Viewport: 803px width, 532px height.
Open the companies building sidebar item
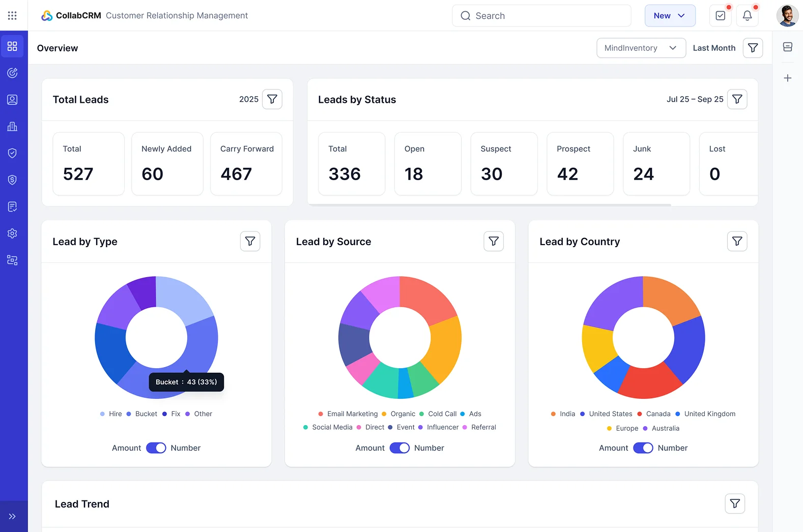click(12, 127)
